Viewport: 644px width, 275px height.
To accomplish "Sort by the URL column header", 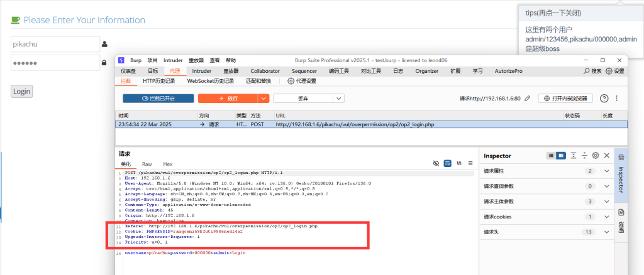I will pyautogui.click(x=419, y=116).
